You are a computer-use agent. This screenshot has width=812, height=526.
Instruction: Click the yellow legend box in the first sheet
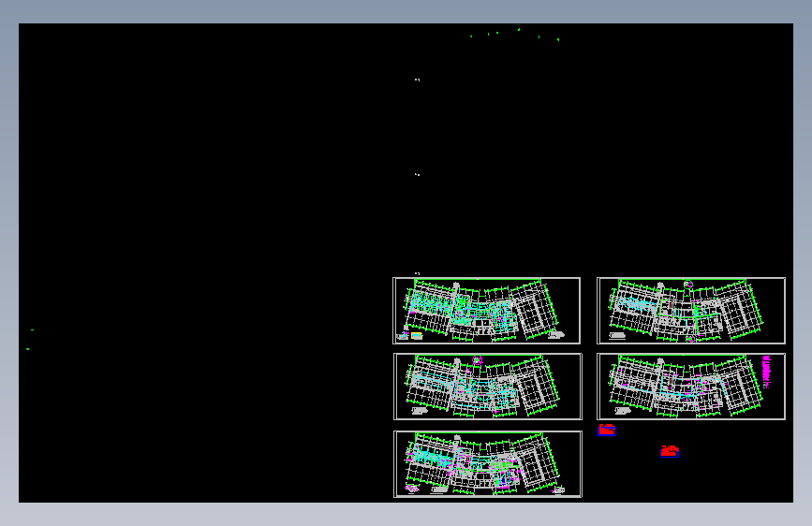tap(417, 336)
